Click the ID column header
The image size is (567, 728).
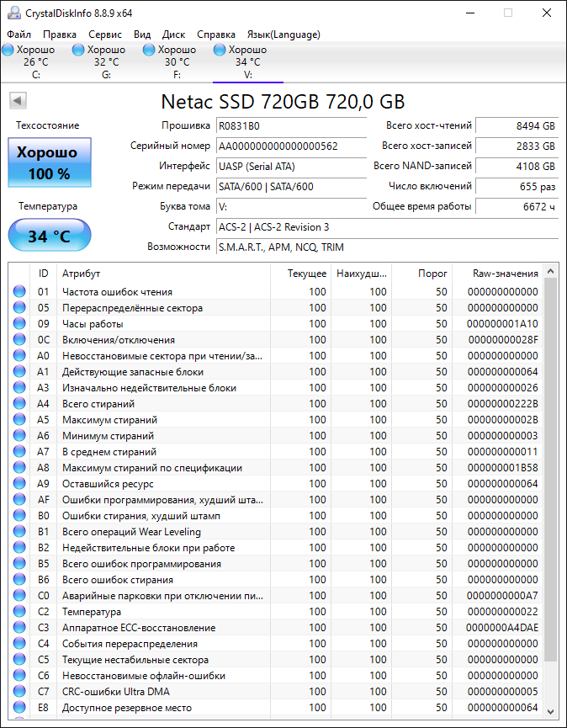[x=43, y=274]
